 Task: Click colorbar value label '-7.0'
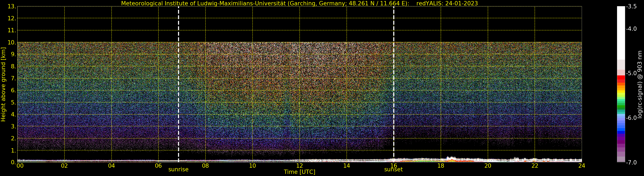[631, 163]
